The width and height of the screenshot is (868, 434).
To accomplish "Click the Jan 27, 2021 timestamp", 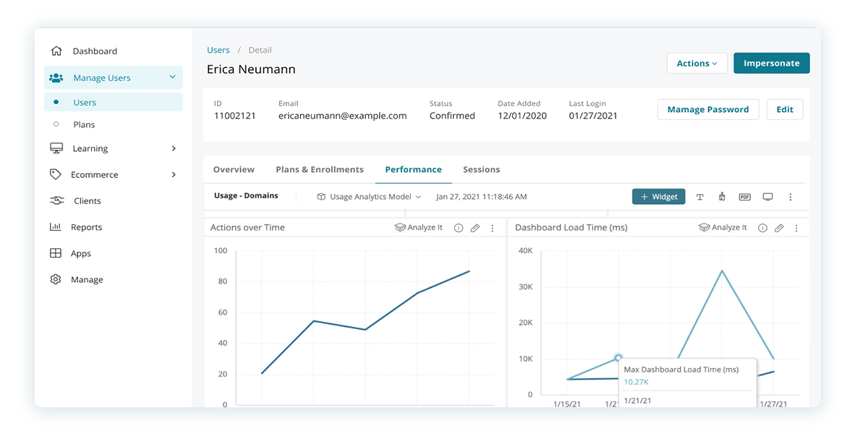I will pos(482,197).
